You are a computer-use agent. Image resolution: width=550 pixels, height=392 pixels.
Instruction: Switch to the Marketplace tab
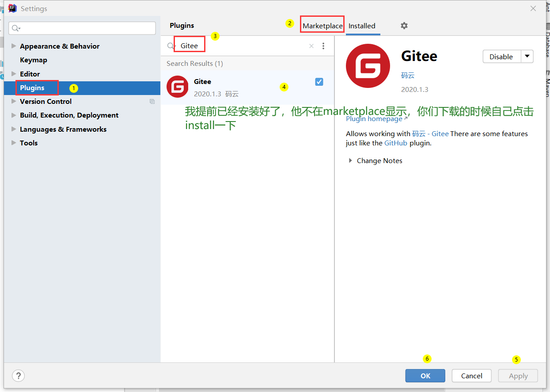pyautogui.click(x=322, y=26)
